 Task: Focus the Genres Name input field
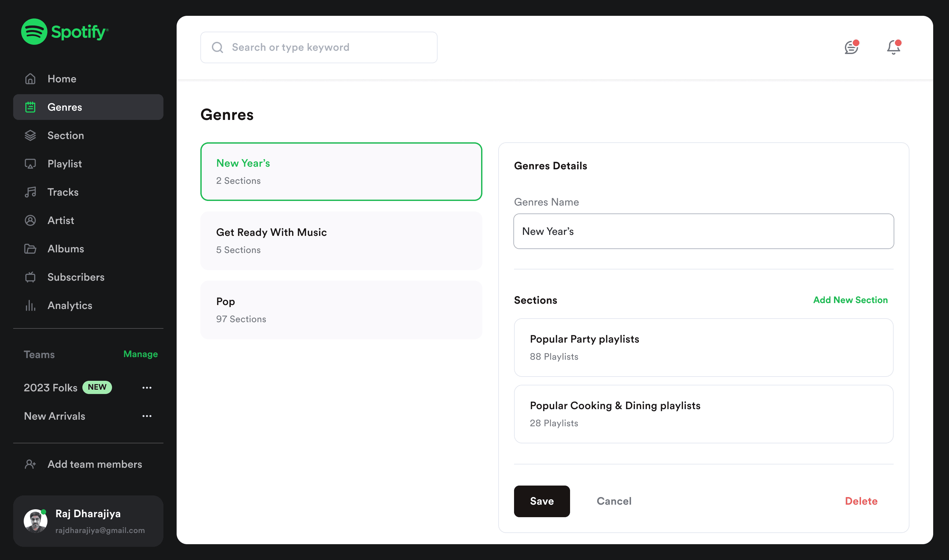[x=703, y=231]
